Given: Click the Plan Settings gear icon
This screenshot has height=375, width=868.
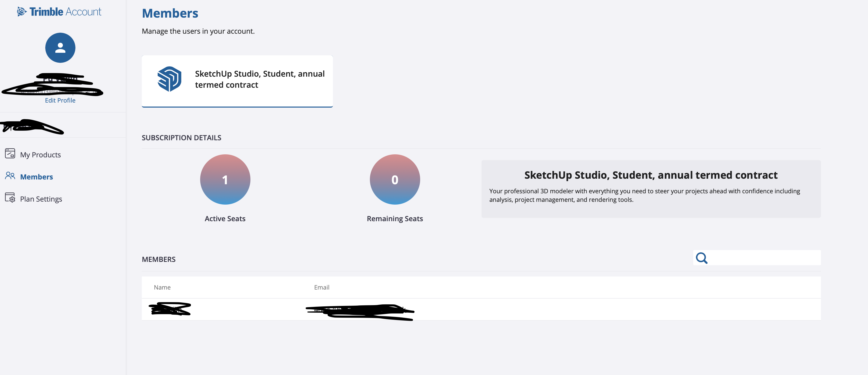Looking at the screenshot, I should (x=10, y=198).
